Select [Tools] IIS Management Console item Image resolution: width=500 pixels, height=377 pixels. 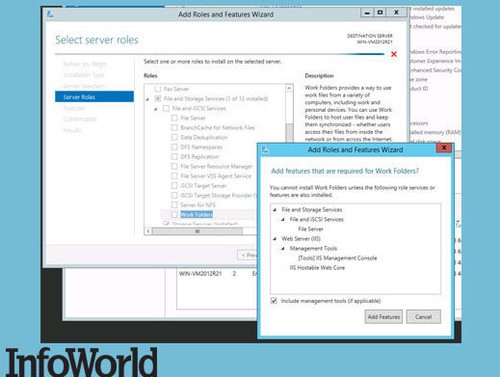[337, 258]
